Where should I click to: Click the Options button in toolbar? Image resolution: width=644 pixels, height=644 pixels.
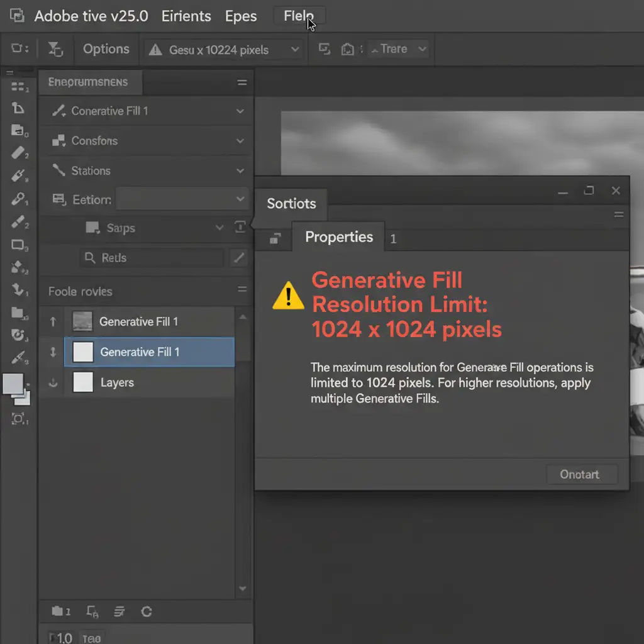coord(106,49)
